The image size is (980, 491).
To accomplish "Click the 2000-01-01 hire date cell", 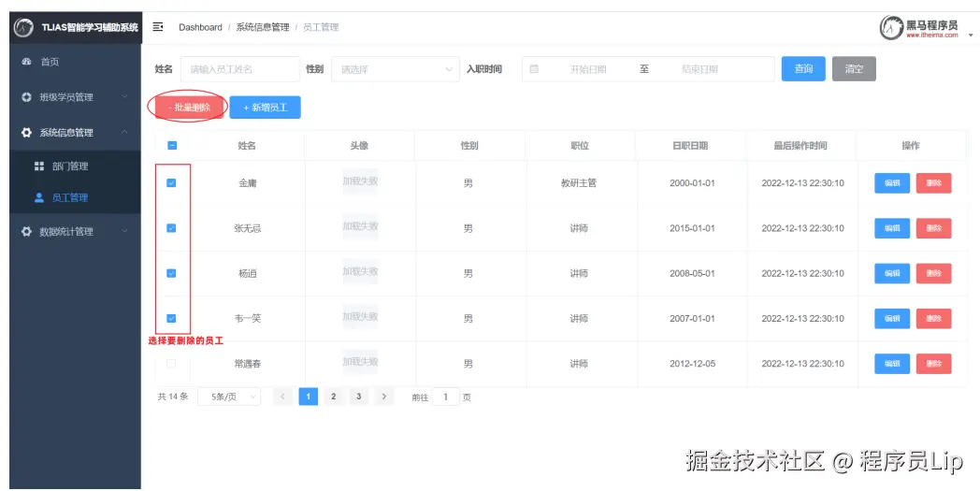I will (692, 183).
